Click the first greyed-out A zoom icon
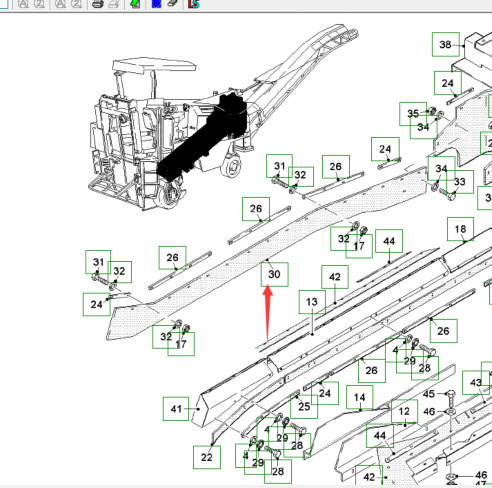Viewport: 492px width, 488px height. click(23, 4)
